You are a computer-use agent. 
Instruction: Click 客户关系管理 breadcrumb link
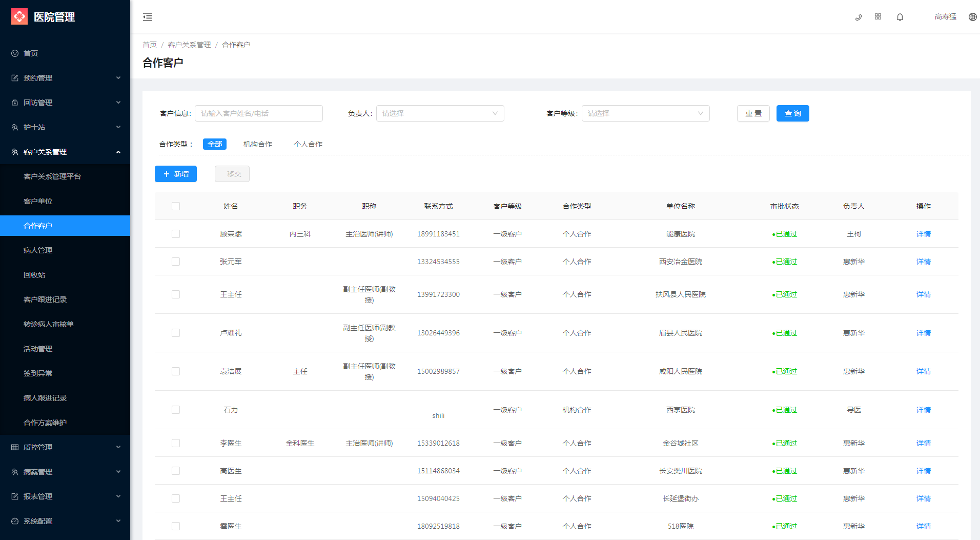click(x=190, y=45)
